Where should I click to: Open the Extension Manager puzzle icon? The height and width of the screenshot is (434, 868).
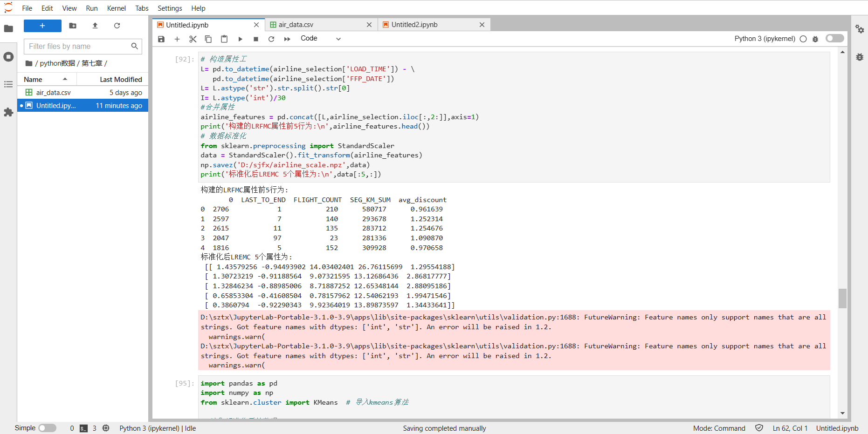coord(8,112)
